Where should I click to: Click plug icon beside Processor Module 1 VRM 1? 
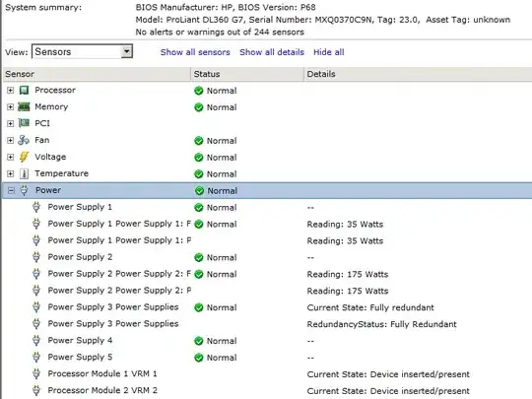coord(36,373)
